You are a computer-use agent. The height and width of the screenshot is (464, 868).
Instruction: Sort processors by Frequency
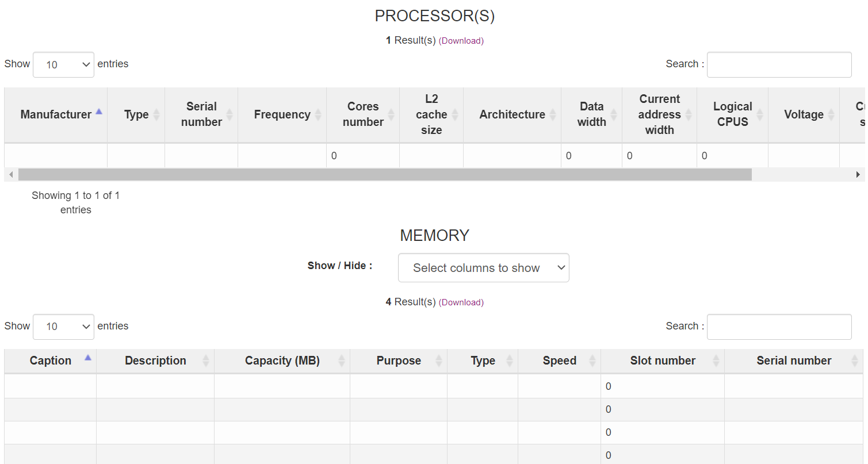(282, 114)
